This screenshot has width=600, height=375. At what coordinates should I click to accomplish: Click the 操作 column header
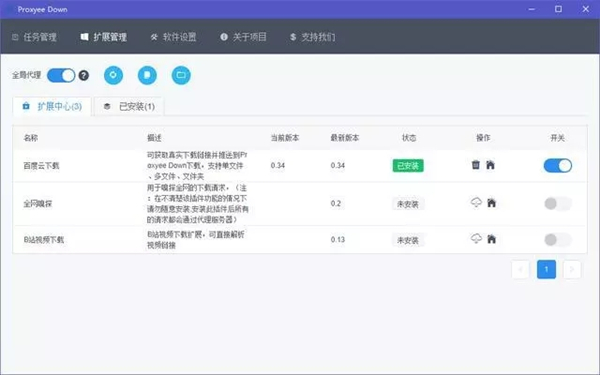483,138
